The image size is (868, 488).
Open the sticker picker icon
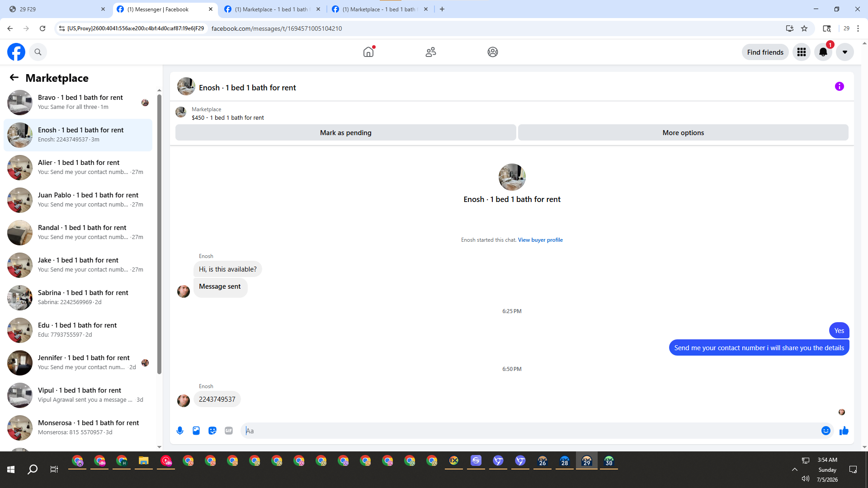pyautogui.click(x=212, y=431)
